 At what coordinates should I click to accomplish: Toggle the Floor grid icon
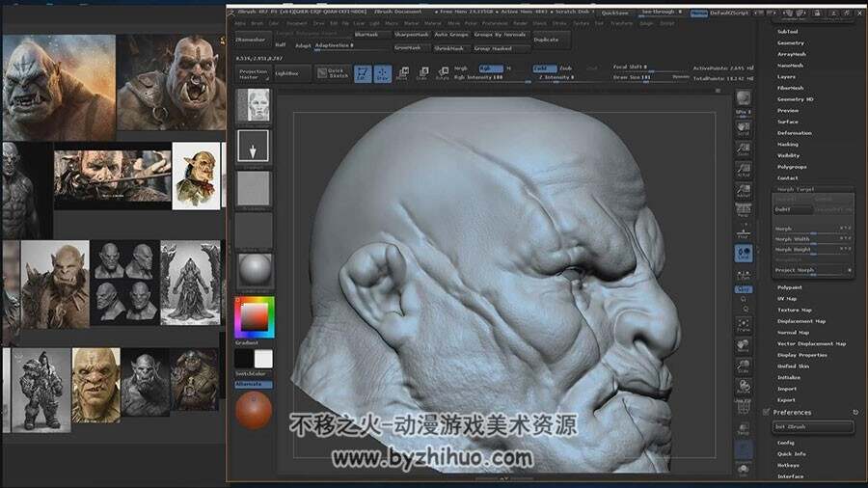click(744, 231)
